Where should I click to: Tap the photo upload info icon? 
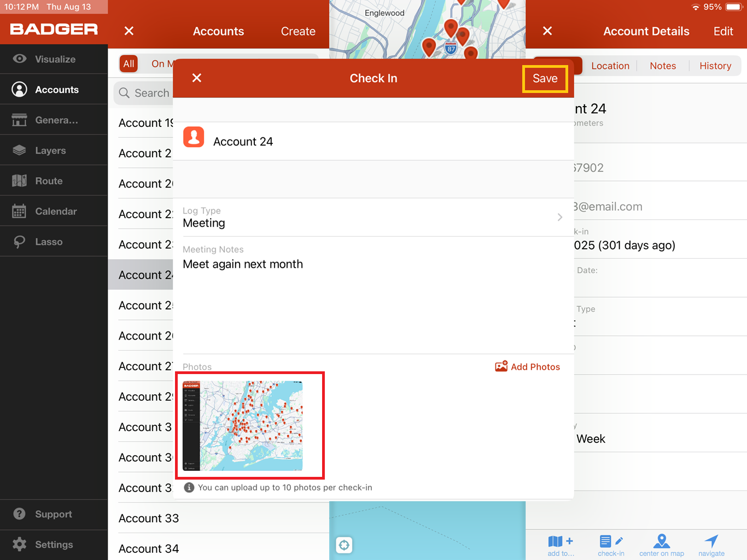click(189, 487)
